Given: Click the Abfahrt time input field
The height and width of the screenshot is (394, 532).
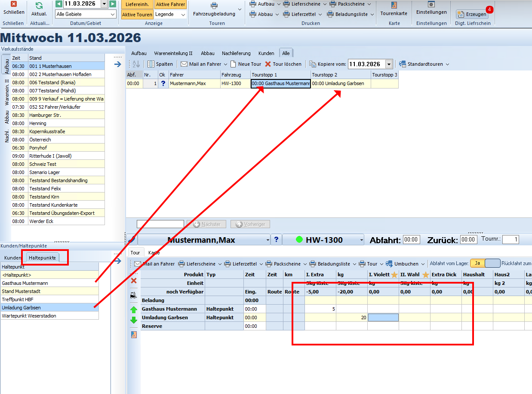Looking at the screenshot, I should point(411,240).
